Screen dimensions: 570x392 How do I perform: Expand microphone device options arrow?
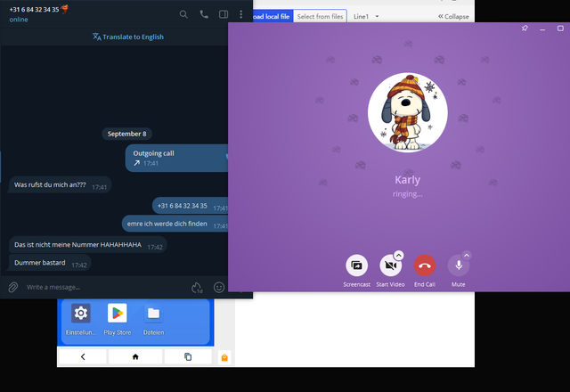tap(467, 256)
